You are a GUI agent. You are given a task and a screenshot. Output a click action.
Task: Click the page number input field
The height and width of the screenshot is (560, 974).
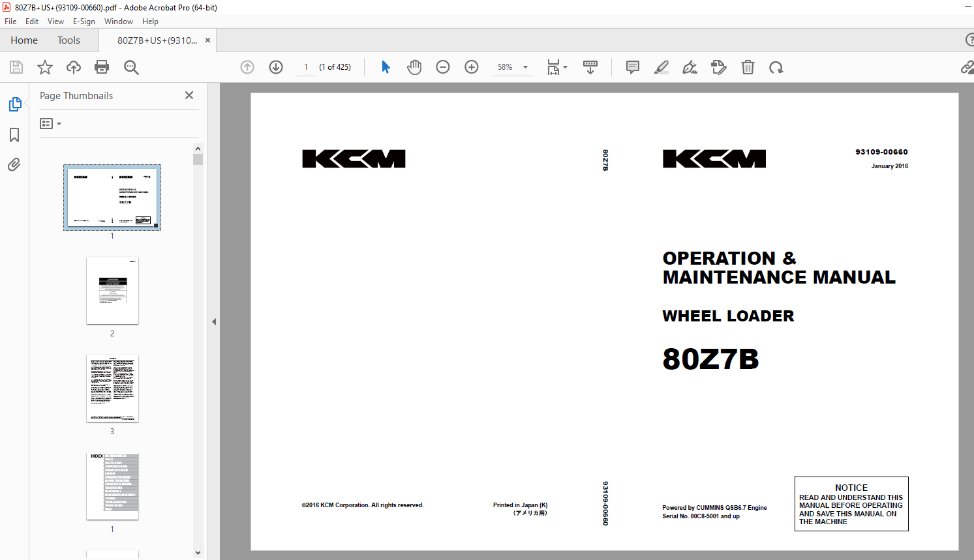pos(306,67)
